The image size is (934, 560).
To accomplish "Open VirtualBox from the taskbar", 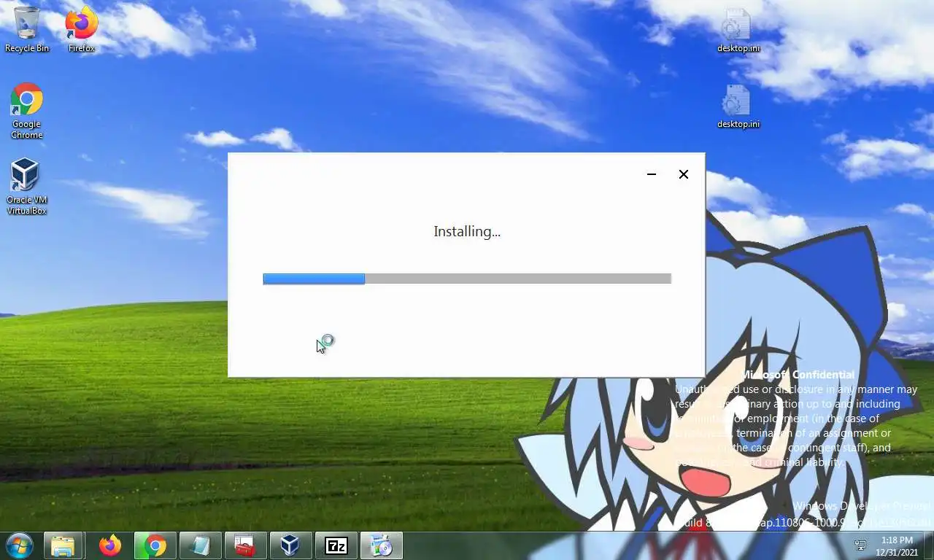I will click(x=290, y=545).
